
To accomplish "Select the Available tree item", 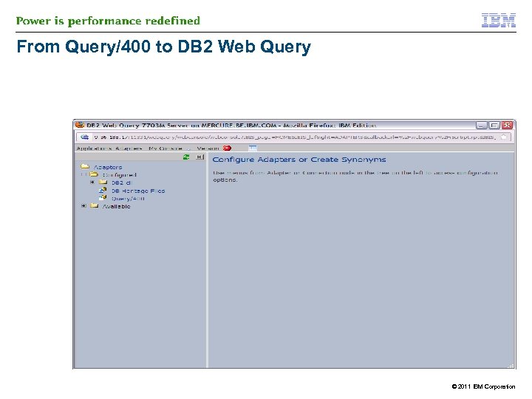I will pos(117,207).
